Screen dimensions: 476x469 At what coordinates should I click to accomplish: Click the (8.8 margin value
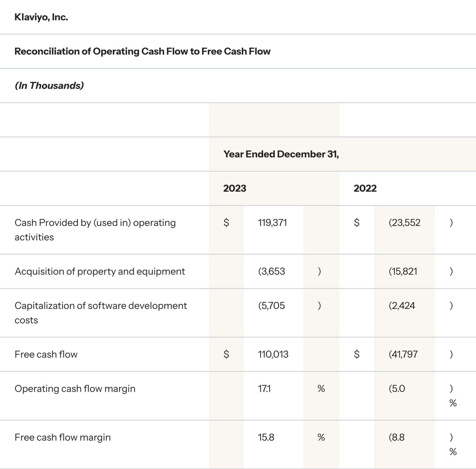[x=397, y=437]
